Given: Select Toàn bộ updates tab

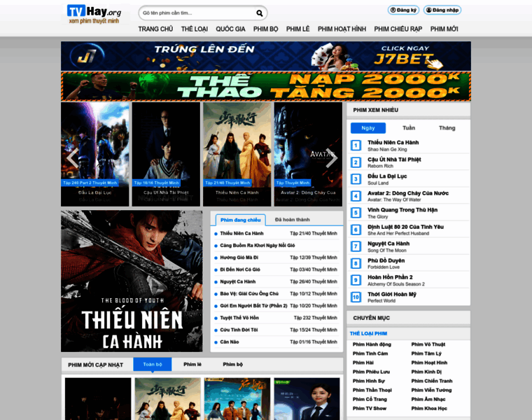Looking at the screenshot, I should click(153, 365).
